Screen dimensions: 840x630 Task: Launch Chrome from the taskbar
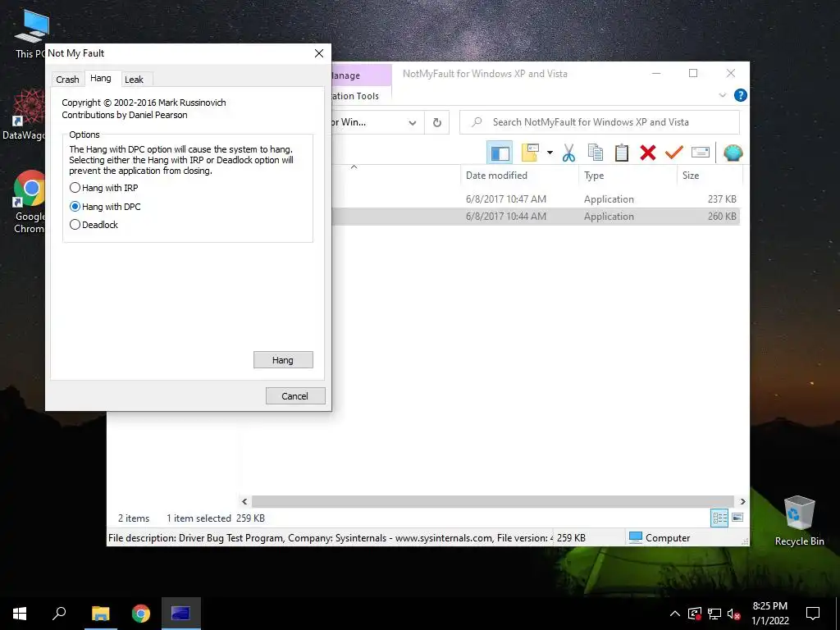pos(141,614)
